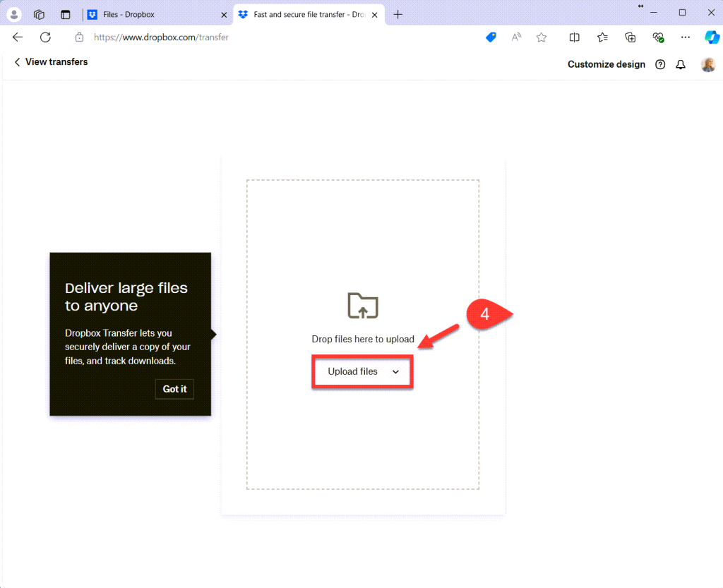723x588 pixels.
Task: Add this page to favorites with the star
Action: coord(542,37)
